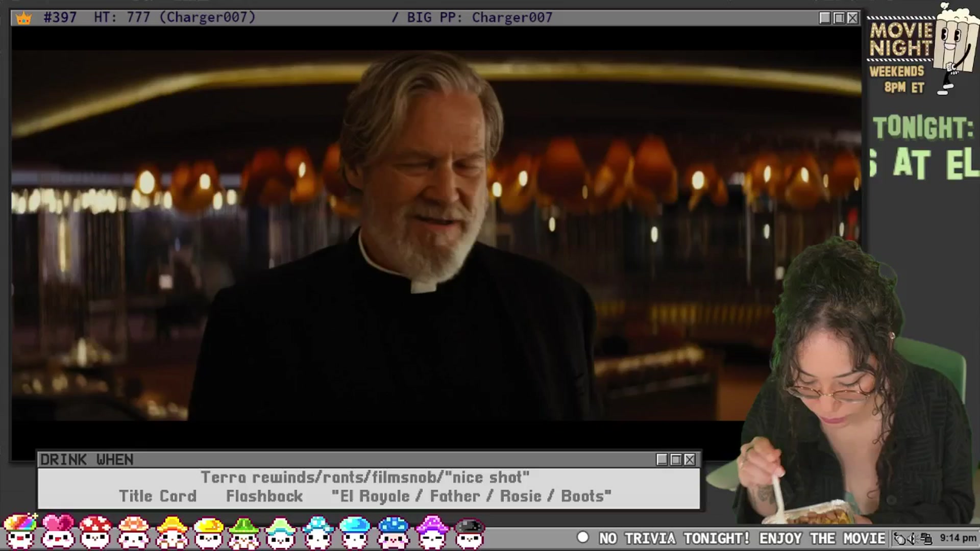
Task: Click the movie video frame
Action: click(436, 235)
